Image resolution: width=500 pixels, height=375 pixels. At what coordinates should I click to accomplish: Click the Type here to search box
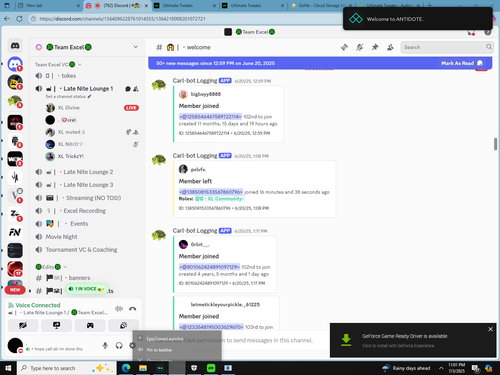pos(67,368)
